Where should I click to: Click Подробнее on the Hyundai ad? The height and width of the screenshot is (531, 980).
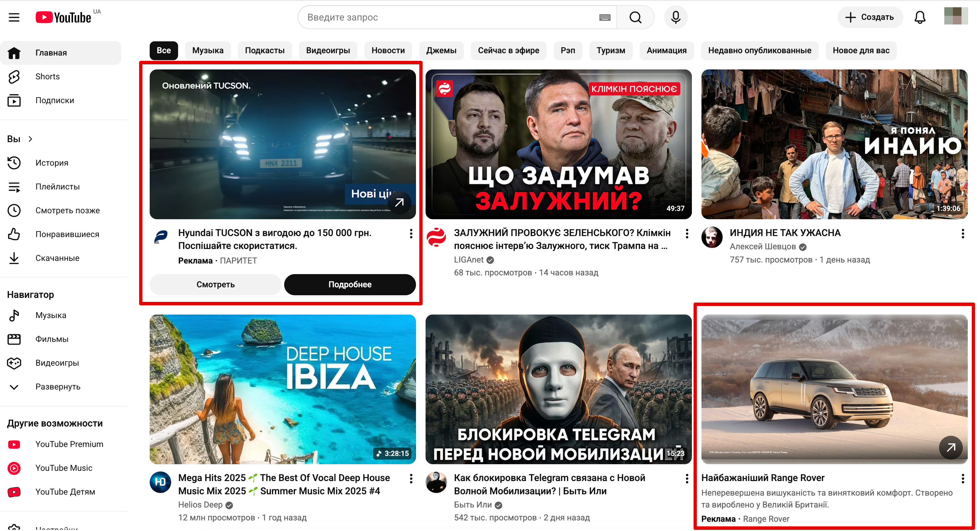tap(350, 285)
